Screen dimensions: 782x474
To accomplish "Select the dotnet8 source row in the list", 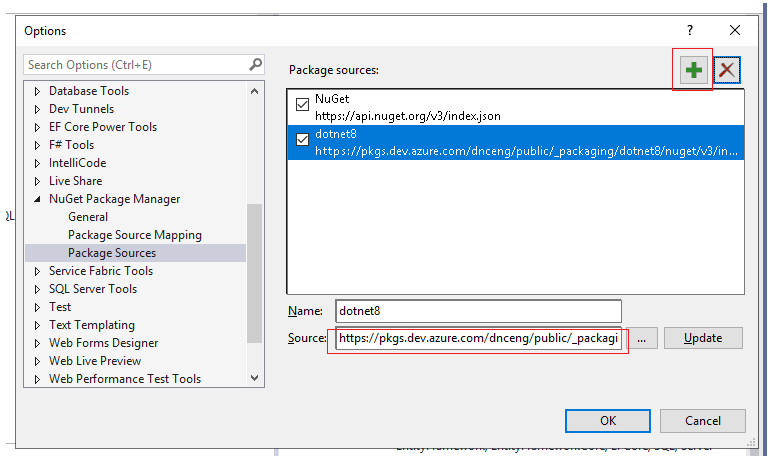I will coord(516,142).
